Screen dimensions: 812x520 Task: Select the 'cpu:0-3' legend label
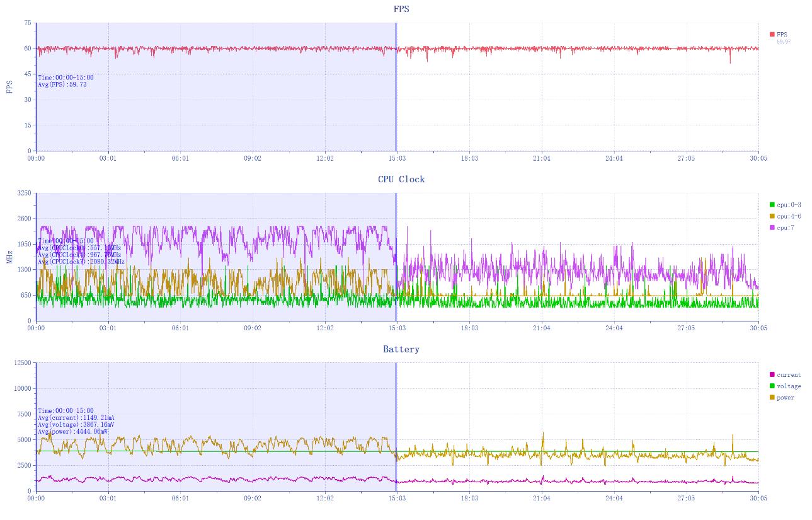[x=789, y=205]
